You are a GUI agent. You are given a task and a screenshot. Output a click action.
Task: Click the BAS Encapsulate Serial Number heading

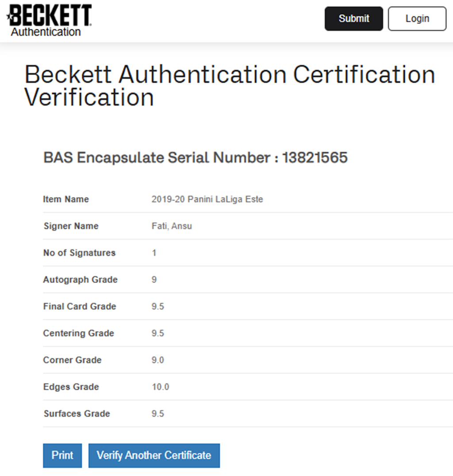(x=195, y=158)
